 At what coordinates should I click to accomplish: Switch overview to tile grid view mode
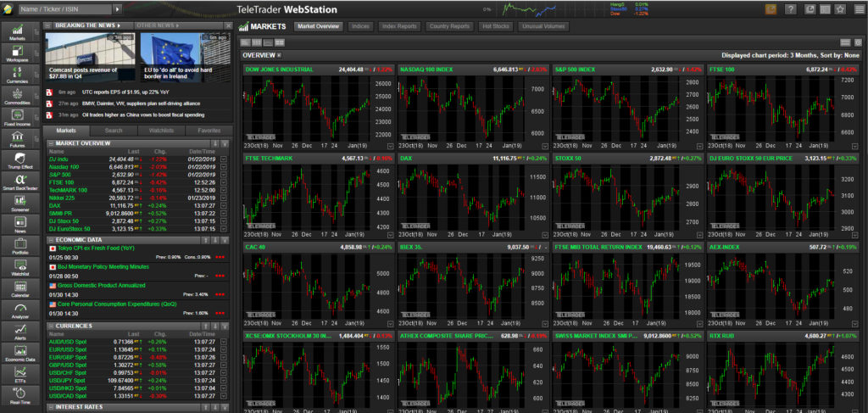coord(280,42)
